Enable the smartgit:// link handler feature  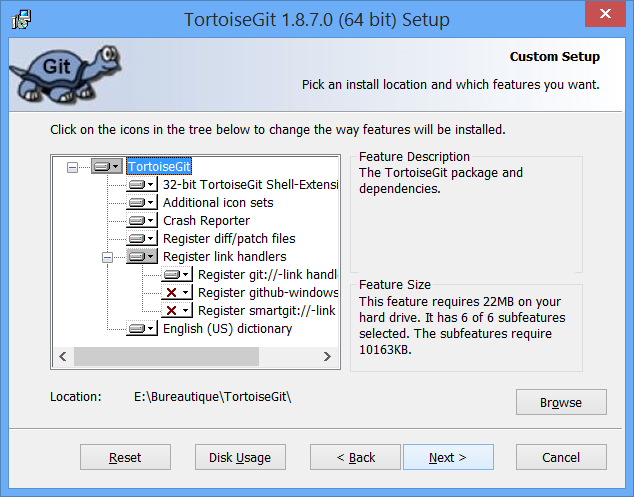point(177,311)
